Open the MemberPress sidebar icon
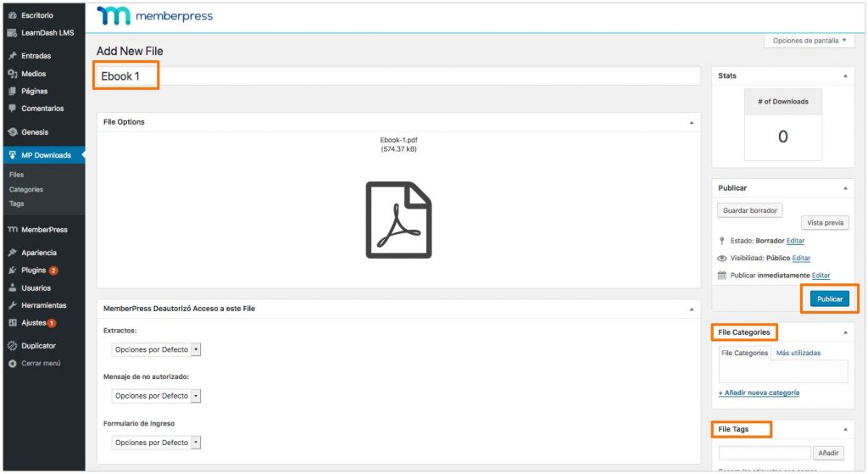 coord(12,229)
